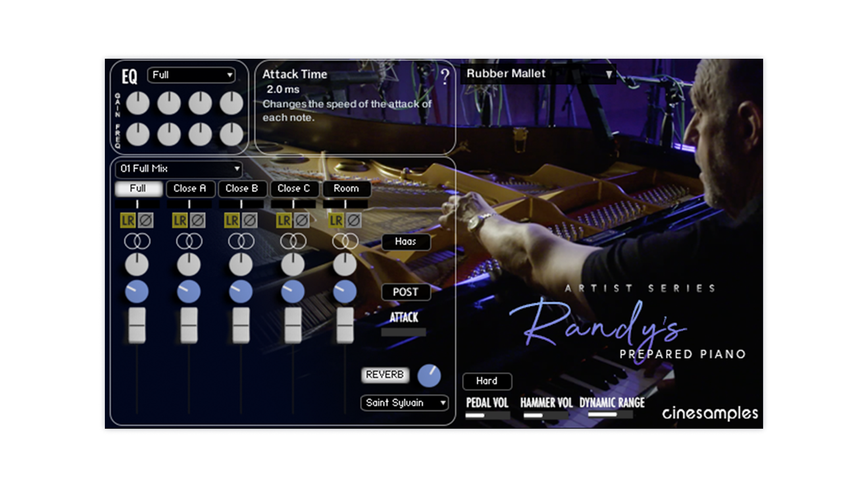
Task: Open the 01 Full Mix dropdown
Action: (179, 169)
